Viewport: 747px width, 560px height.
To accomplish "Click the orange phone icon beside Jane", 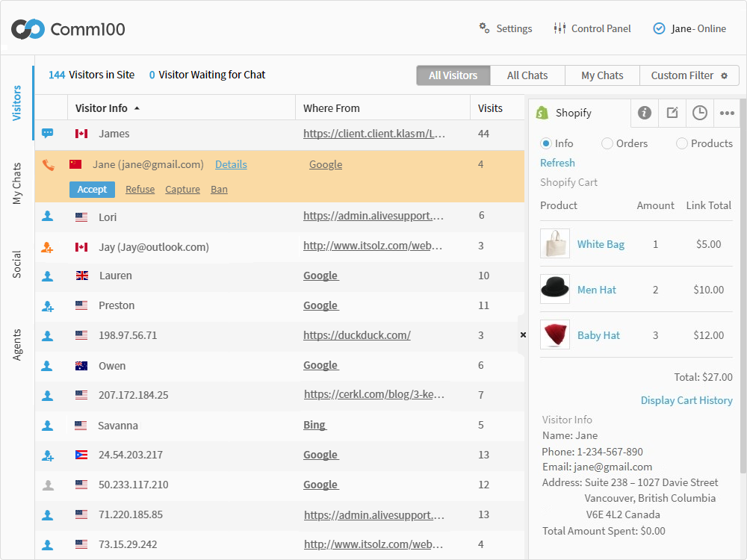I will pyautogui.click(x=48, y=165).
